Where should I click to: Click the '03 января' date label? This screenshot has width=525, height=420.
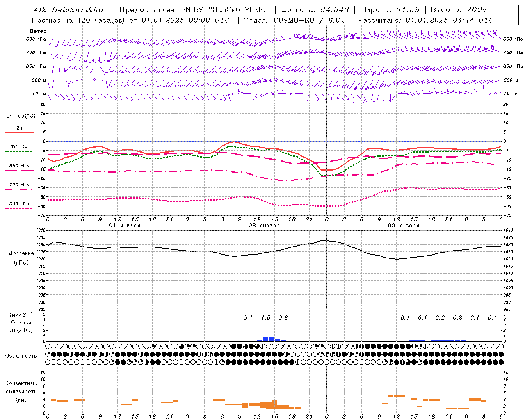[404, 226]
